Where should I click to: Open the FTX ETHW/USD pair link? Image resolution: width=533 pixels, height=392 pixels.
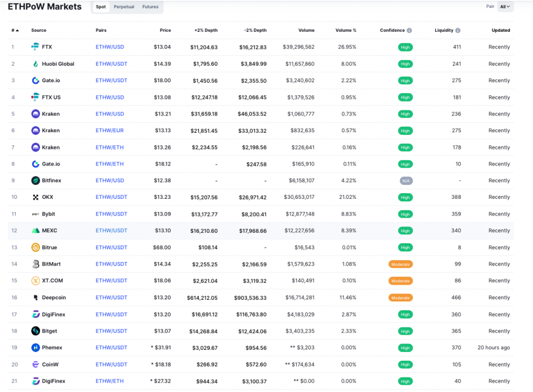point(110,47)
